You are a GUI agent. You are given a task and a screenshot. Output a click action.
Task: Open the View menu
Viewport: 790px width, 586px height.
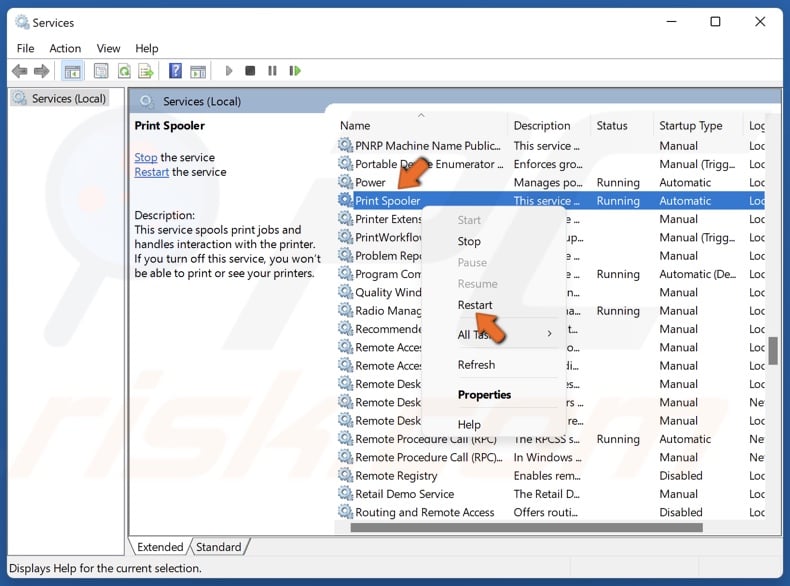click(x=108, y=48)
